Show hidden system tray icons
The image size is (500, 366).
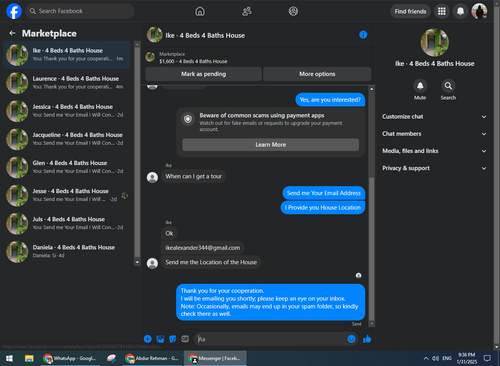pyautogui.click(x=426, y=358)
